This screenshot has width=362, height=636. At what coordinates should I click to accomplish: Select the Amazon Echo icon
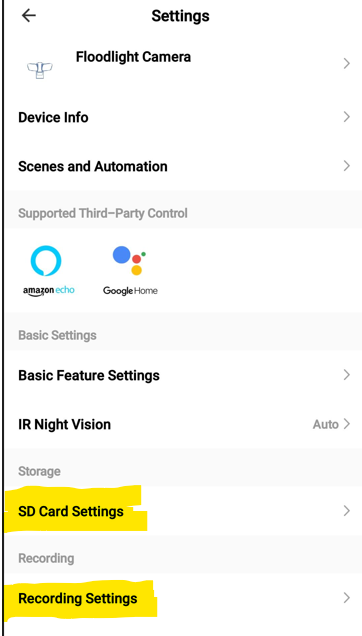coord(46,261)
